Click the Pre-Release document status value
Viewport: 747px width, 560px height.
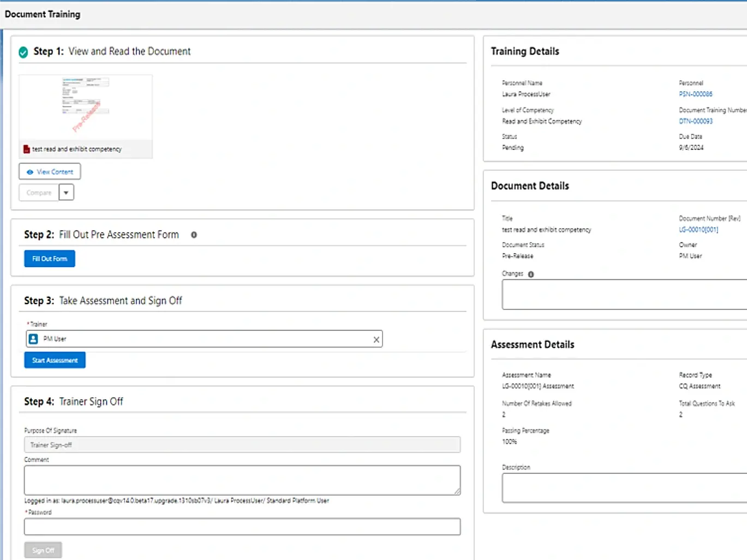pyautogui.click(x=517, y=256)
